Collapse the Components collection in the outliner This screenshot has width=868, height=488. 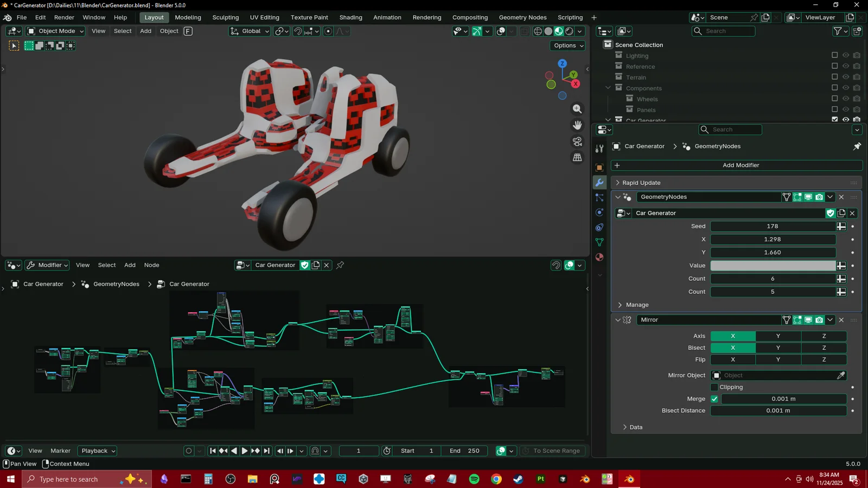(608, 88)
